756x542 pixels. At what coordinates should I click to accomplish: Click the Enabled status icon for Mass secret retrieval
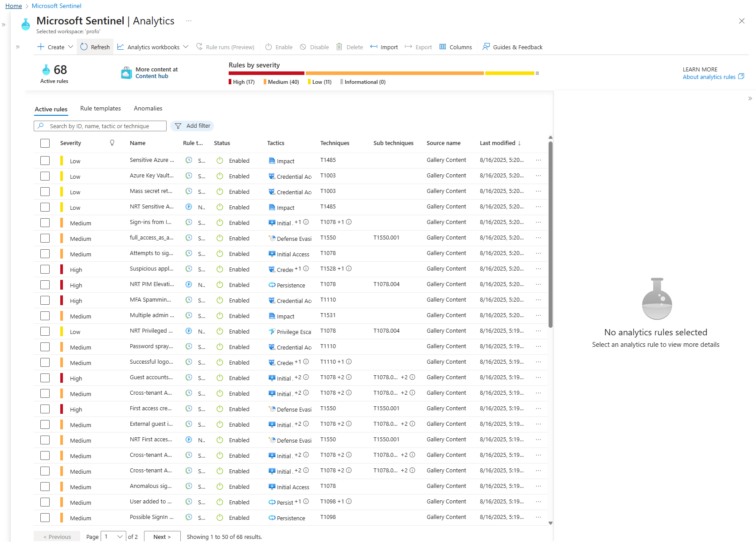[220, 192]
